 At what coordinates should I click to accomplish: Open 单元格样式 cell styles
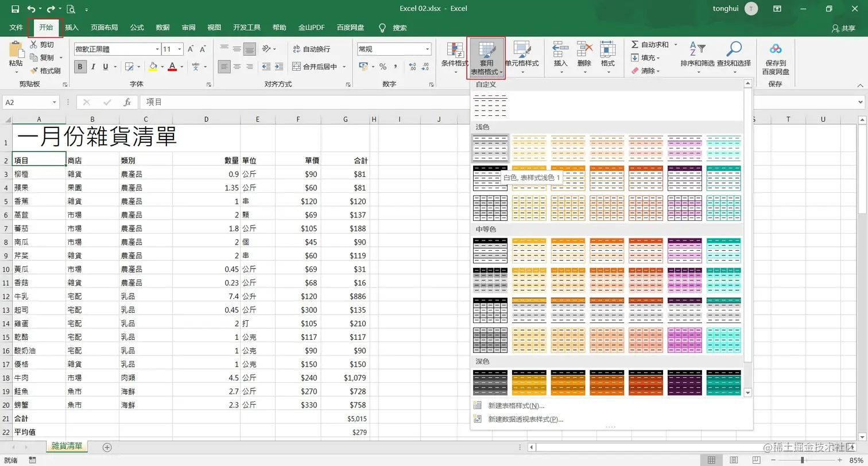tap(522, 57)
